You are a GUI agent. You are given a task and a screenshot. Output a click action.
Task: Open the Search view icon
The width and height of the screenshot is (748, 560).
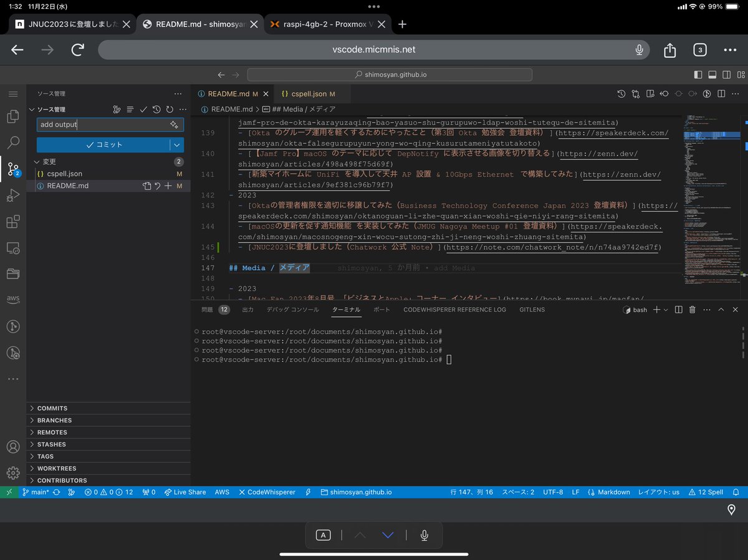pos(12,143)
